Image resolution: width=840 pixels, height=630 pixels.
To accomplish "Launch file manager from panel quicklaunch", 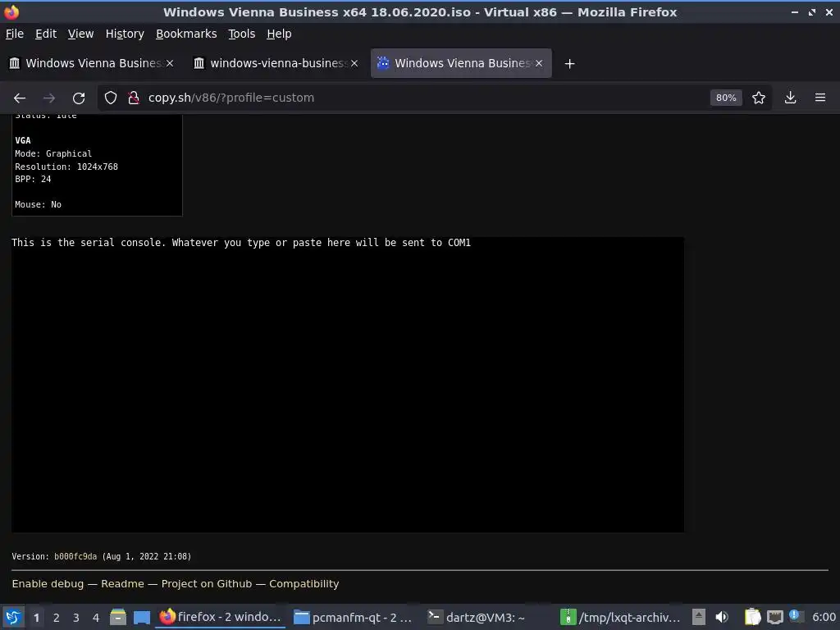I will pyautogui.click(x=118, y=618).
